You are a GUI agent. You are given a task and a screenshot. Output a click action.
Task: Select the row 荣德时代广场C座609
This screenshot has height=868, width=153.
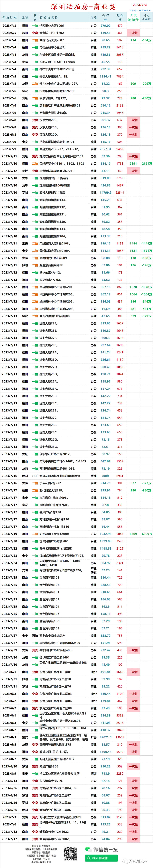[x=76, y=258]
